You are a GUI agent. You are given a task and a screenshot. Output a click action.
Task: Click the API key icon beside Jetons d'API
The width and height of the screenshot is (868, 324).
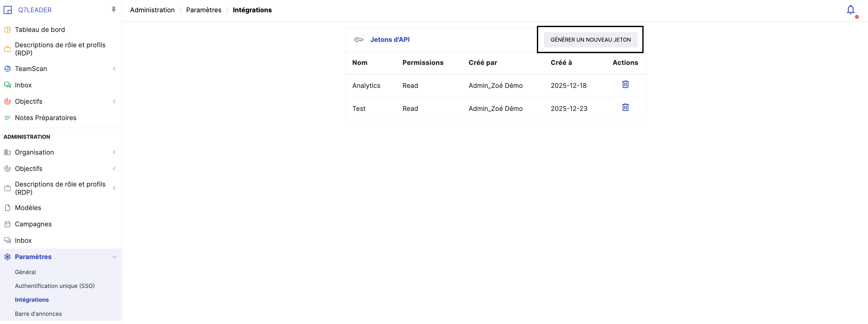[x=358, y=40]
